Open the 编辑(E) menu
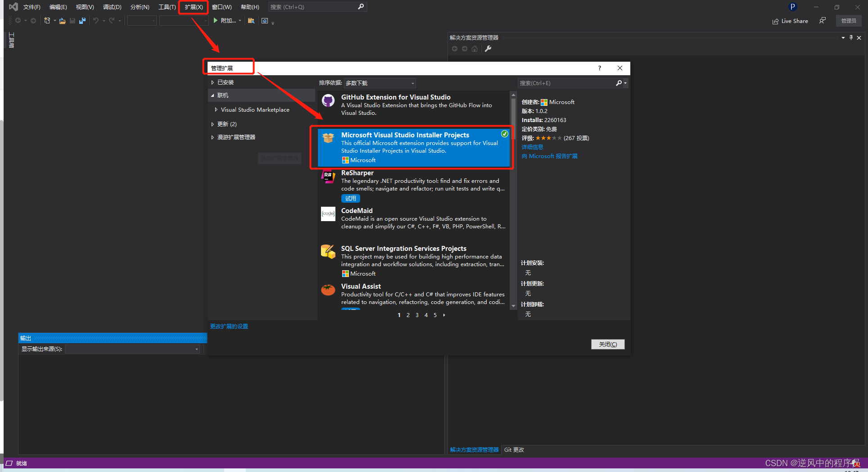 (x=58, y=7)
